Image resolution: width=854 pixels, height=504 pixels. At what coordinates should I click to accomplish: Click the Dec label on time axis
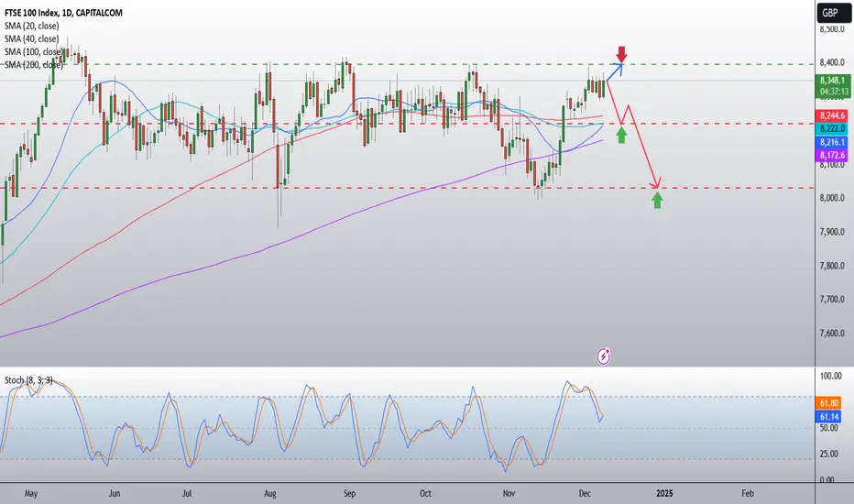[x=585, y=494]
